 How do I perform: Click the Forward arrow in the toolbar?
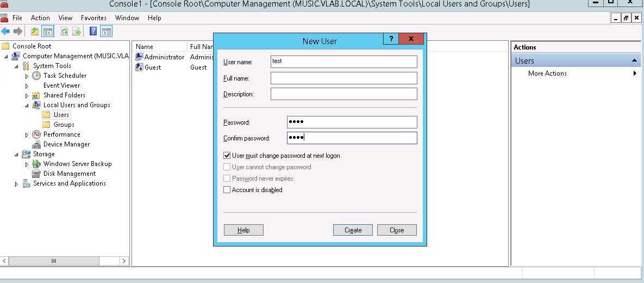tap(17, 31)
